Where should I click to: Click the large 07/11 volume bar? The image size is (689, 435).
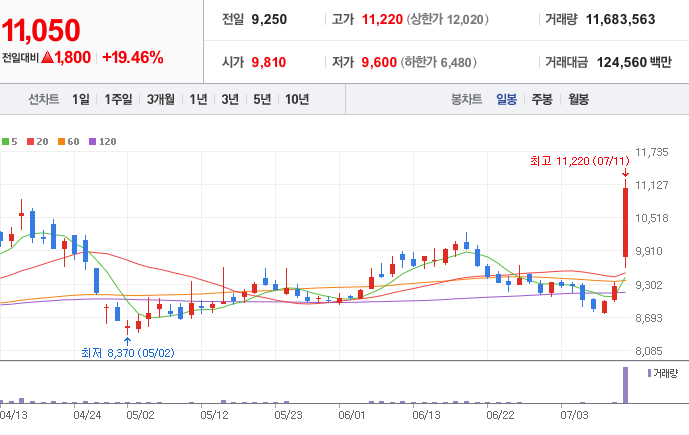tap(625, 385)
